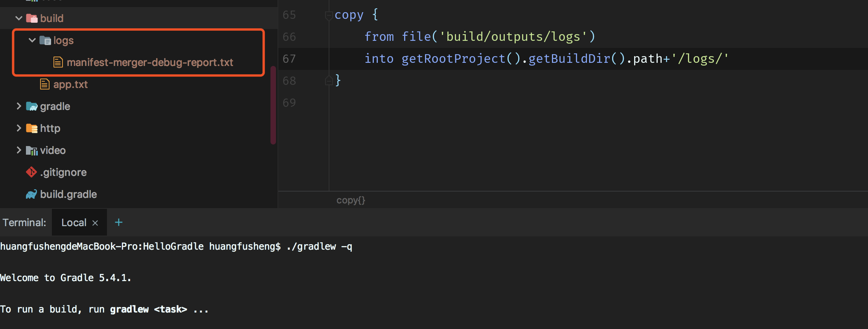Click the build folder icon
This screenshot has height=329, width=868.
pyautogui.click(x=32, y=18)
